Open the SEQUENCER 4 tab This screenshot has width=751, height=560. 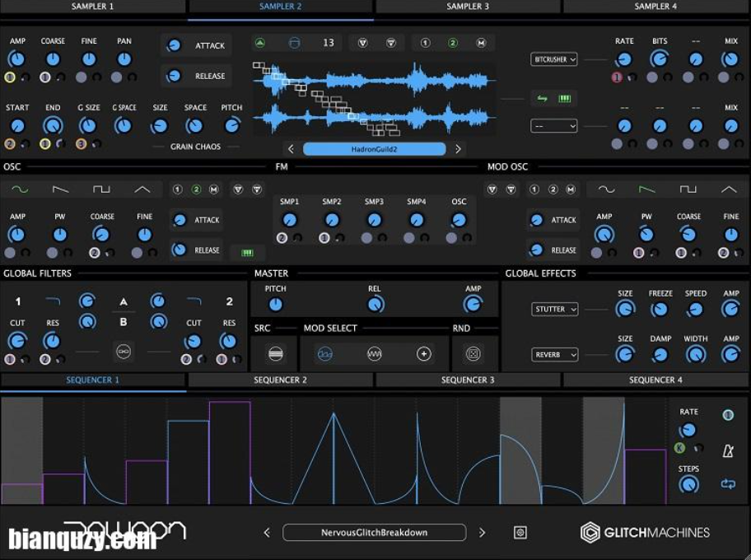(655, 380)
